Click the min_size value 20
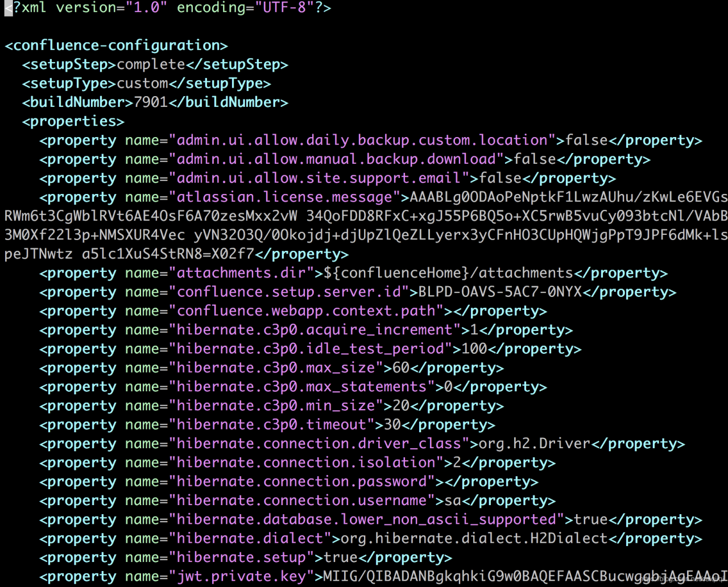The width and height of the screenshot is (728, 587). click(400, 406)
